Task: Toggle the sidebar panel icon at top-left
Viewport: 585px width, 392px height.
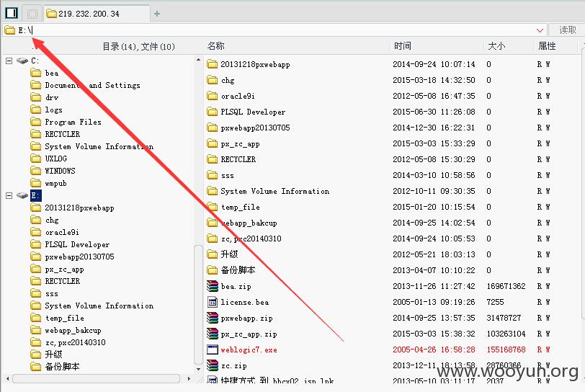Action: (12, 13)
